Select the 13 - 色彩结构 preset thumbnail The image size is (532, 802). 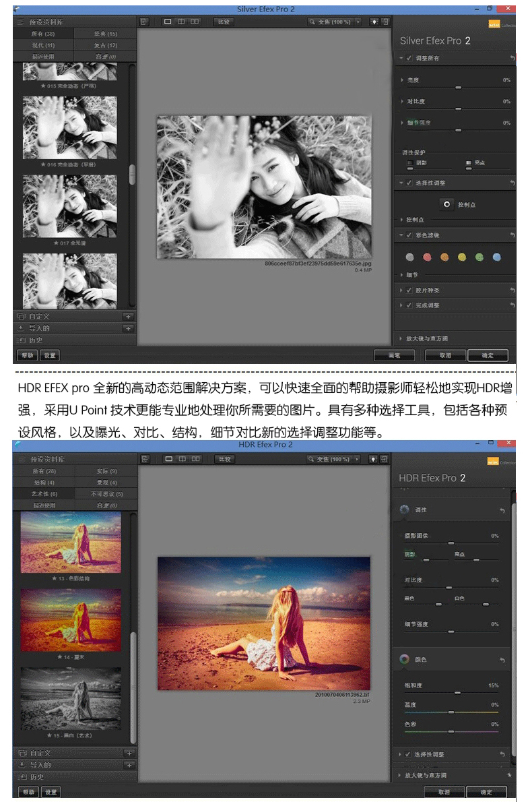(x=71, y=542)
